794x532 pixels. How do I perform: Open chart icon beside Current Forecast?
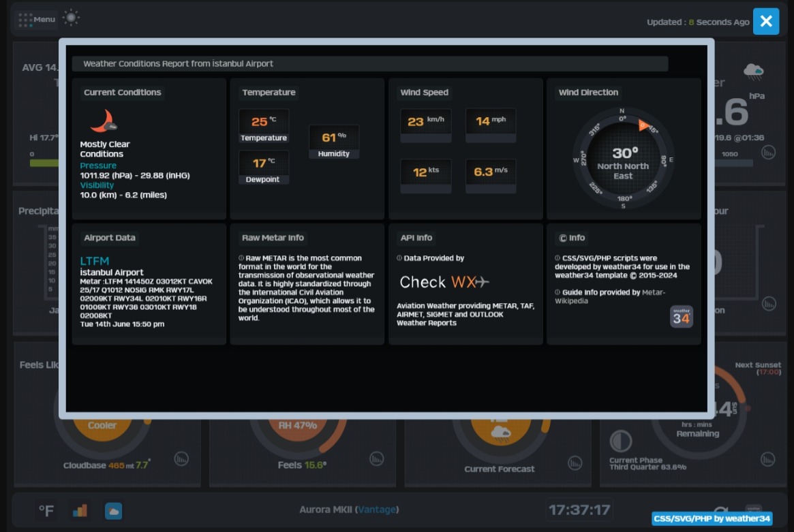(575, 463)
